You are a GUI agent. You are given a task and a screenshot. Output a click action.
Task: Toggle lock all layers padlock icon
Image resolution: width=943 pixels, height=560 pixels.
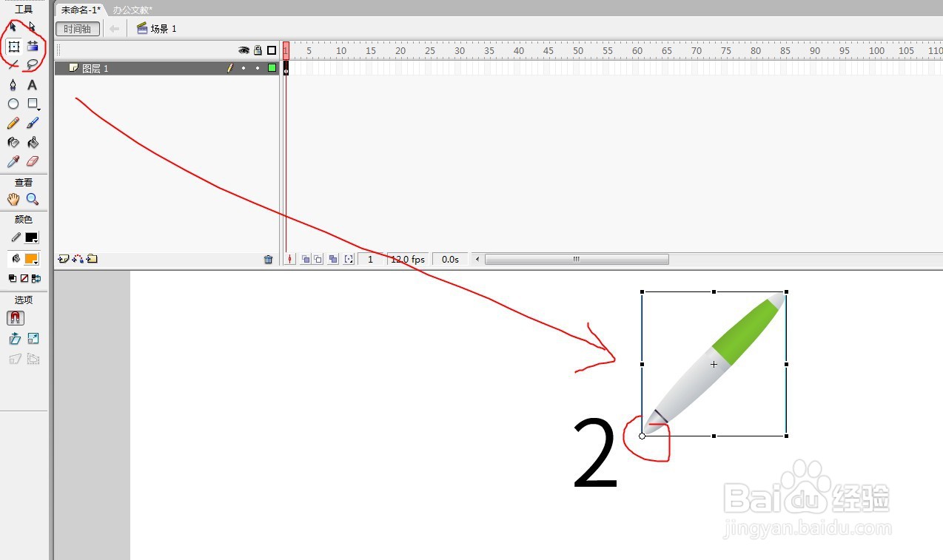(x=258, y=50)
